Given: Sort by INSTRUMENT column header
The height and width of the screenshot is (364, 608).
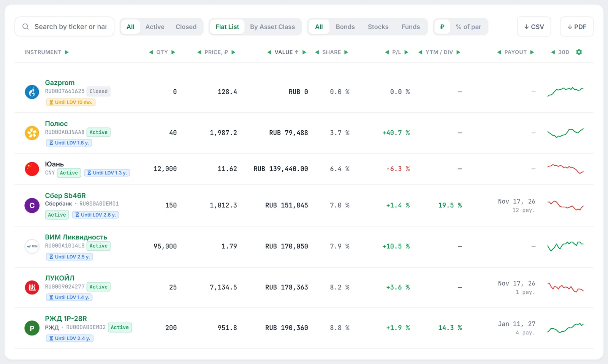Looking at the screenshot, I should pyautogui.click(x=43, y=52).
